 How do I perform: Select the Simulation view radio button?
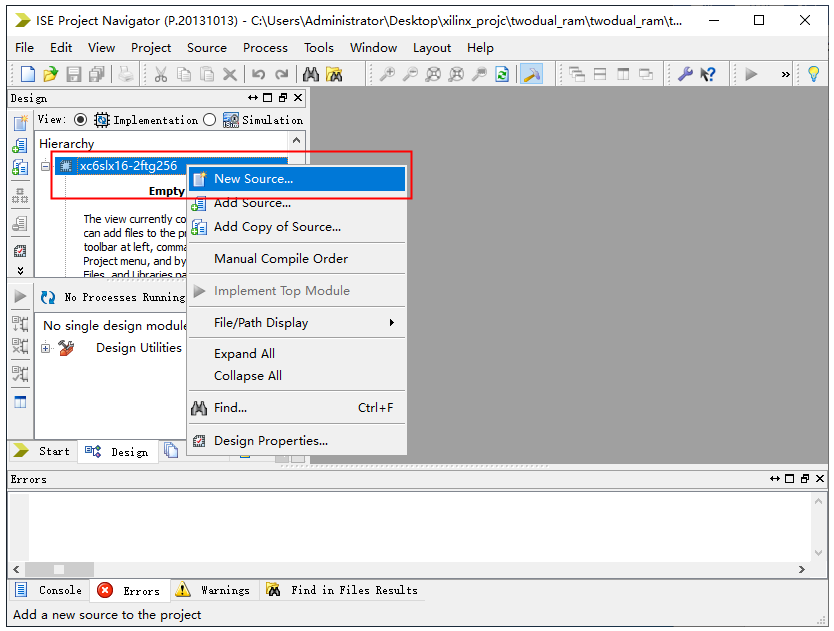[209, 120]
